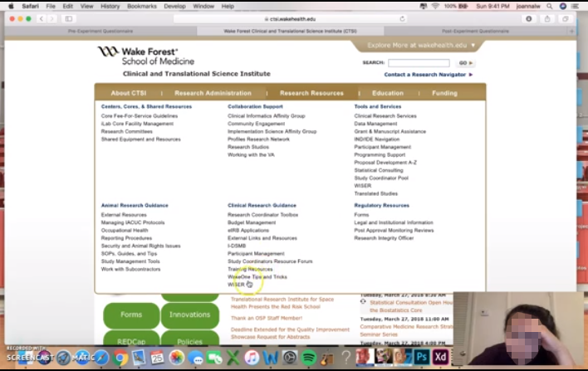
Task: Open Microsoft Word in dock
Action: pyautogui.click(x=271, y=358)
